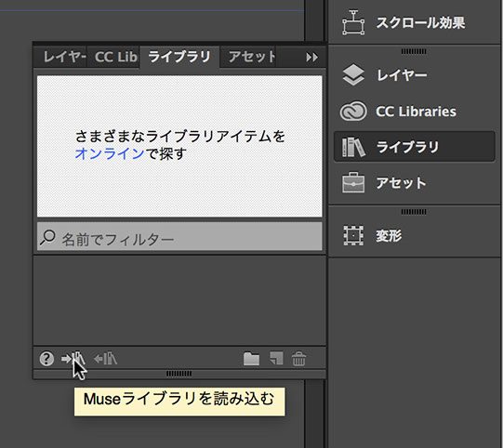Click the オンライン link
The image size is (503, 448).
coord(110,153)
